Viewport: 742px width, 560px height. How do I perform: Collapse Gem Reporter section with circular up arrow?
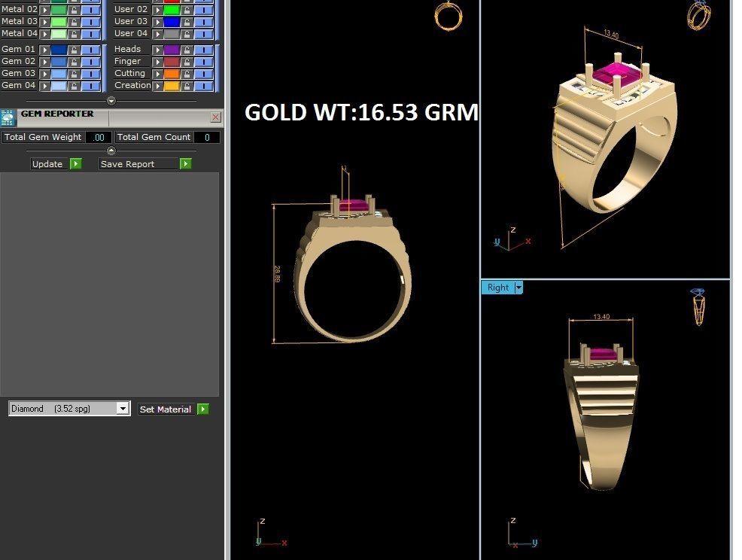click(x=111, y=151)
